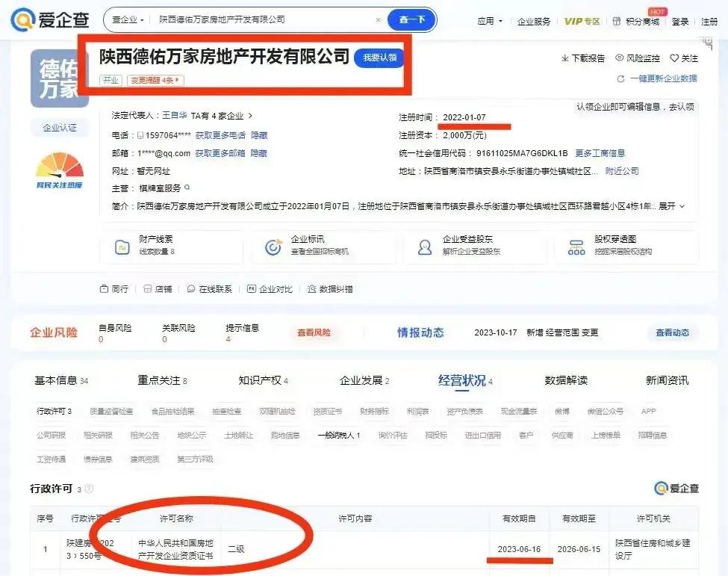The width and height of the screenshot is (728, 576).
Task: Expand the company 简介 with 展开
Action: tap(671, 205)
